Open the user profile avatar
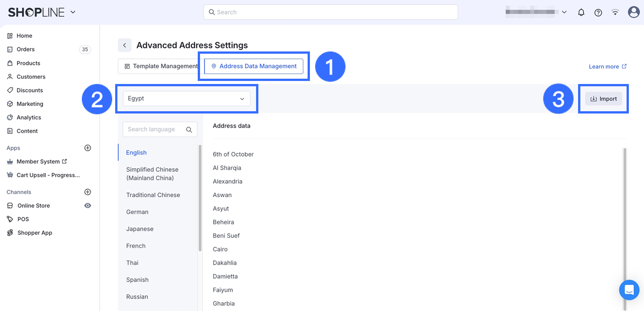Image resolution: width=644 pixels, height=311 pixels. click(633, 12)
